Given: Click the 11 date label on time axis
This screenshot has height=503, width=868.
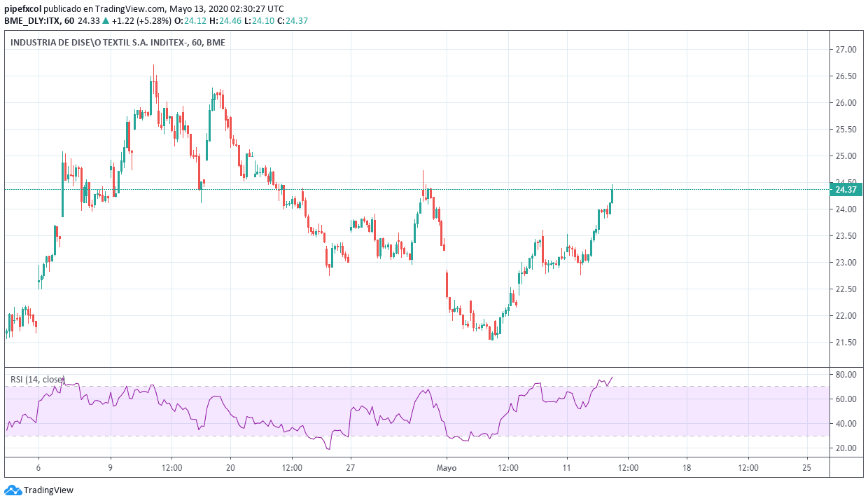Looking at the screenshot, I should 566,467.
